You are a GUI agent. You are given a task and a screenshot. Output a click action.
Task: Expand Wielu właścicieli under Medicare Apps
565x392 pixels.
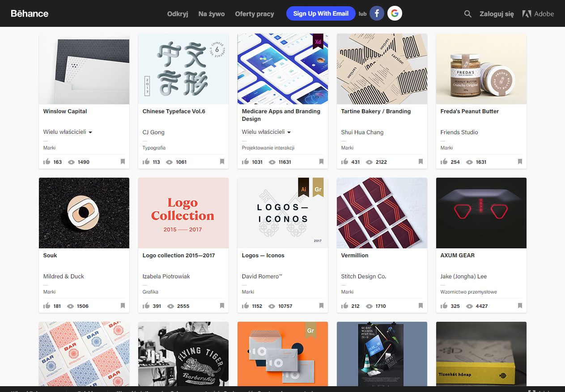pos(266,132)
